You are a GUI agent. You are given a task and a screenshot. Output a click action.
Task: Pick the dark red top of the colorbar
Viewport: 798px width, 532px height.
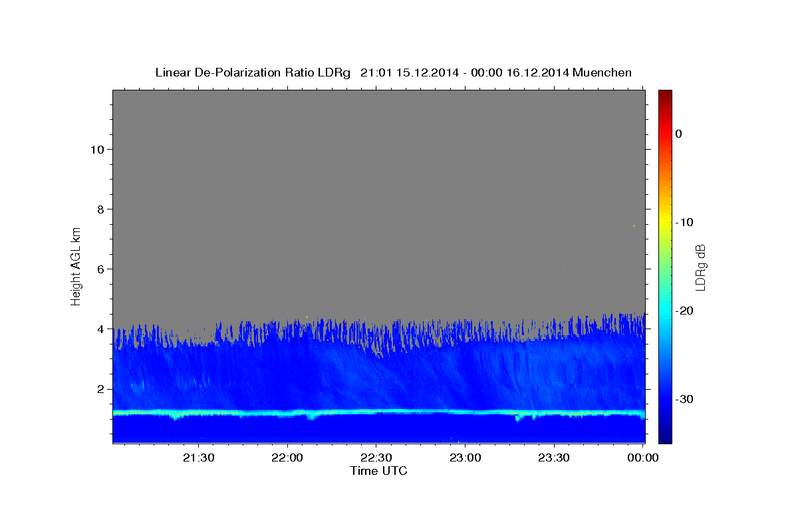pyautogui.click(x=665, y=94)
